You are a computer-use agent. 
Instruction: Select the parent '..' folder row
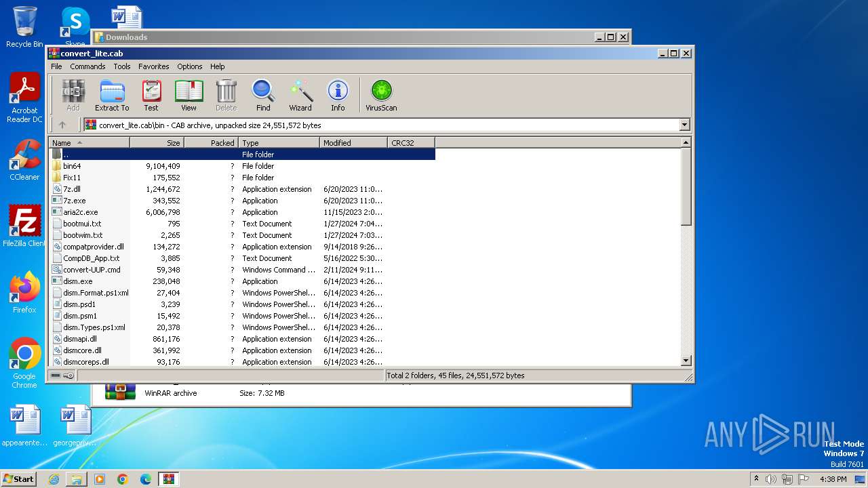click(x=242, y=154)
